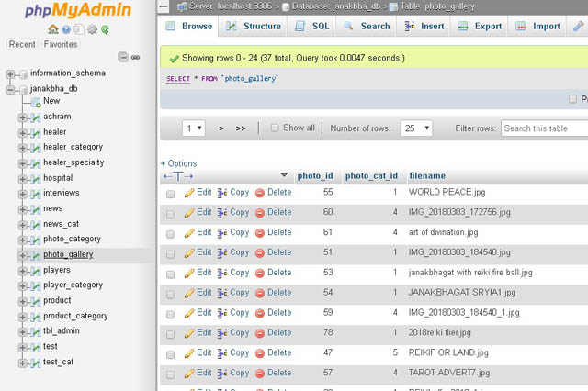
Task: Open the page number dropdown
Action: coord(194,128)
